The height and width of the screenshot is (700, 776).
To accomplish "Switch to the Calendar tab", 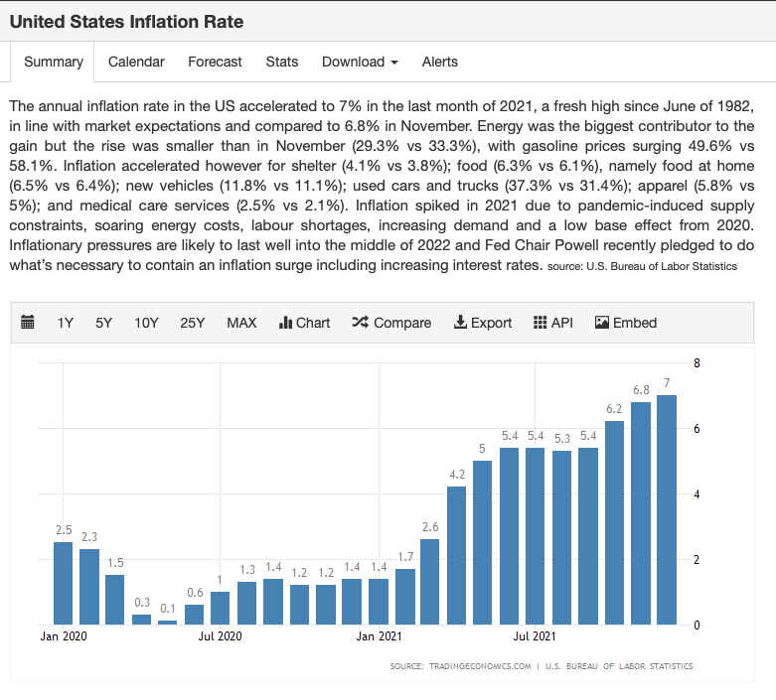I will point(136,62).
